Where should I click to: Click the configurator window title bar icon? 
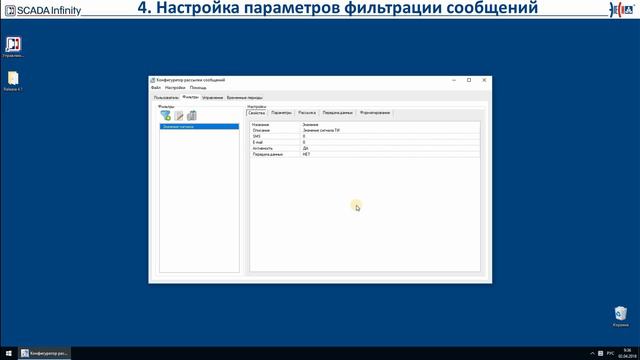pos(153,80)
